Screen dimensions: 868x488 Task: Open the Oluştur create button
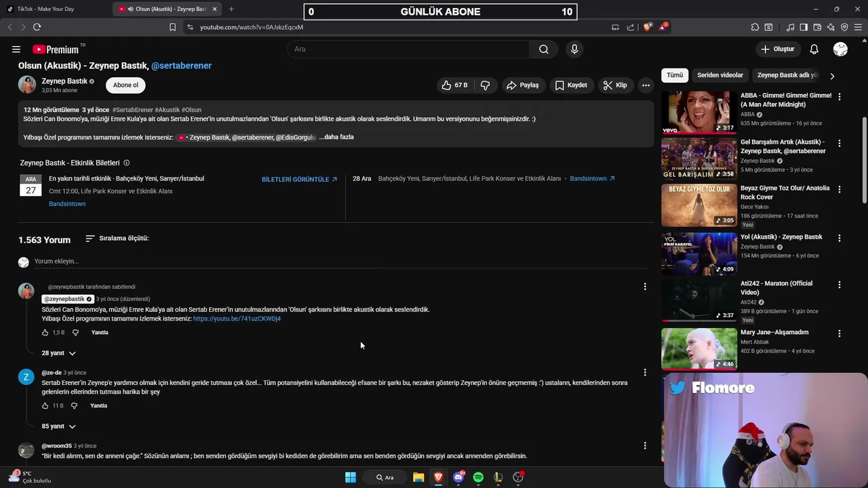[x=777, y=49]
